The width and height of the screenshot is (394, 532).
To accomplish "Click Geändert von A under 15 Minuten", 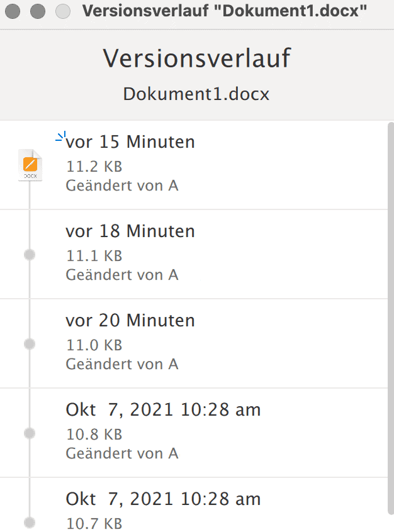I will click(x=122, y=186).
